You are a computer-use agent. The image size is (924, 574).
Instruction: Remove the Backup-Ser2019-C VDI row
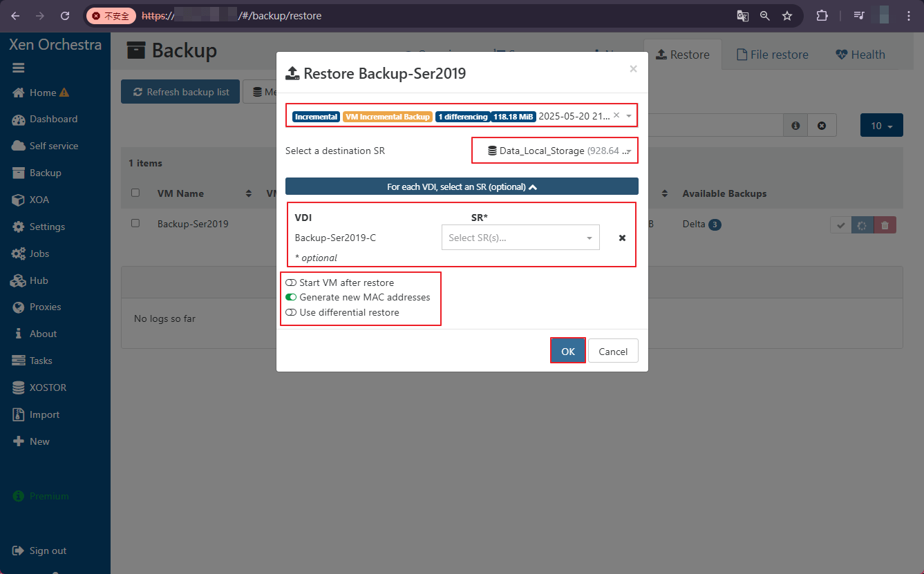click(622, 238)
